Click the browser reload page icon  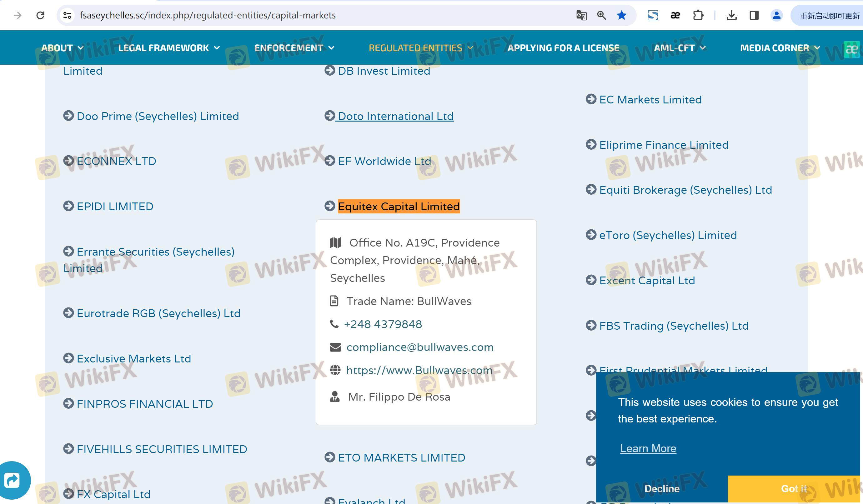(40, 15)
